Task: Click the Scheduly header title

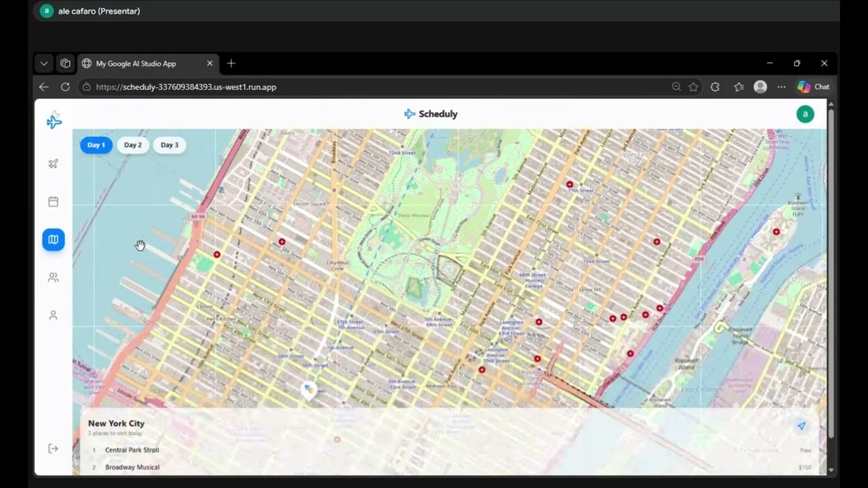Action: point(438,114)
